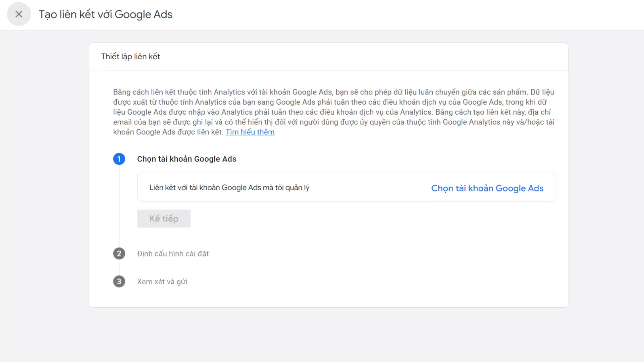The height and width of the screenshot is (362, 644).
Task: Click the white card area beside 'Xem xét và gửi'
Action: 369,282
